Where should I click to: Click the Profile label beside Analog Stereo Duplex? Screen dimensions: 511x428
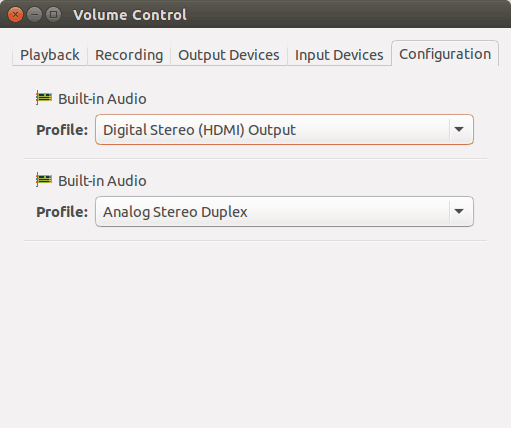point(62,212)
